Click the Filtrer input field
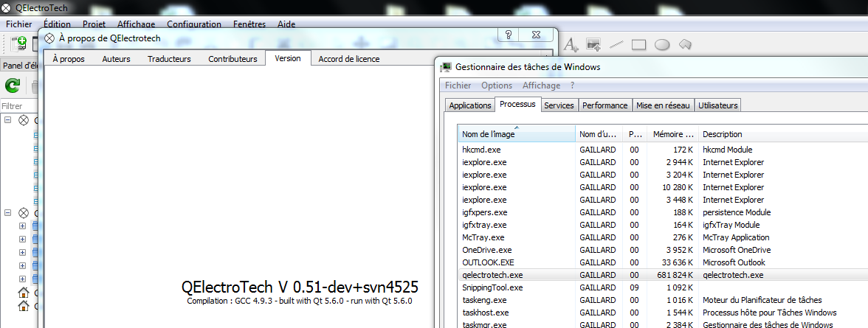 tap(21, 106)
